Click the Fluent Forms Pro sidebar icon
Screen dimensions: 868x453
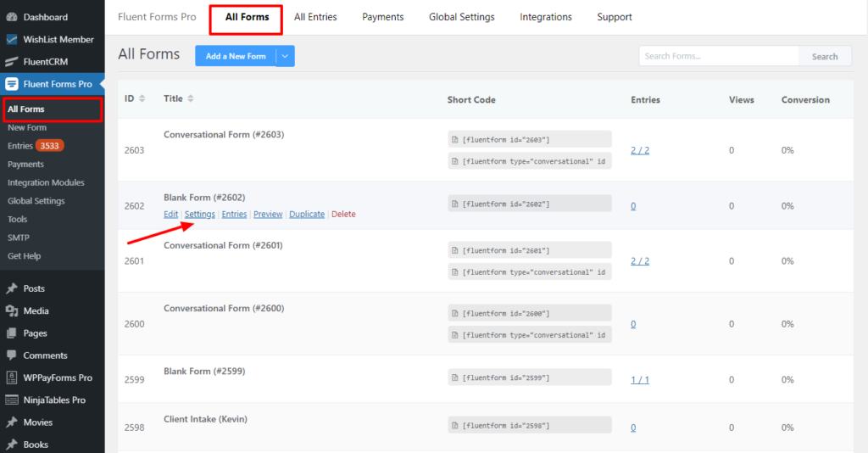[12, 84]
